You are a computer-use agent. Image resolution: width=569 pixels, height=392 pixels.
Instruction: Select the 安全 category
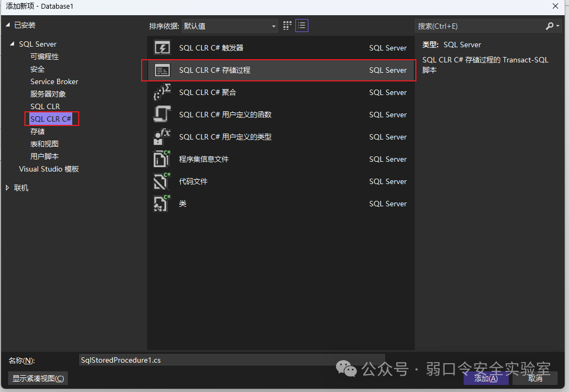[x=37, y=69]
